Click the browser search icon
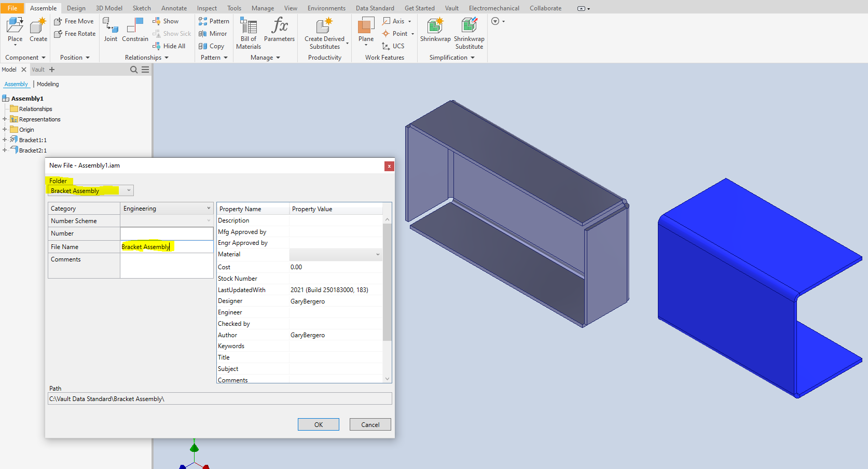Viewport: 868px width, 469px height. [x=134, y=70]
